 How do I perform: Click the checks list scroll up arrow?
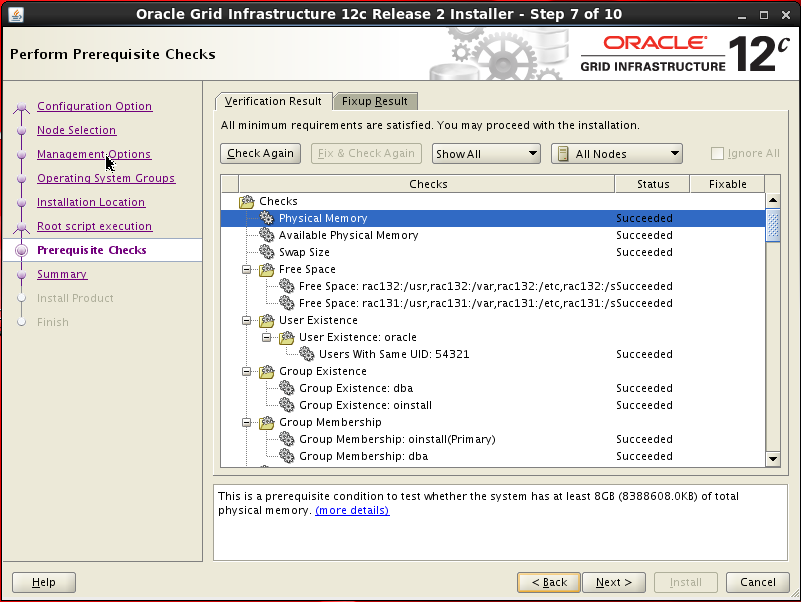click(x=773, y=200)
